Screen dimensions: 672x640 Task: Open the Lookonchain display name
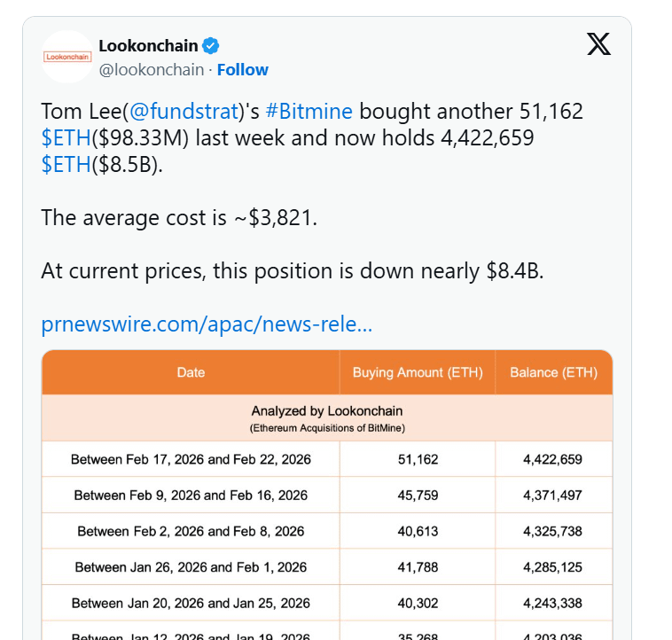148,46
